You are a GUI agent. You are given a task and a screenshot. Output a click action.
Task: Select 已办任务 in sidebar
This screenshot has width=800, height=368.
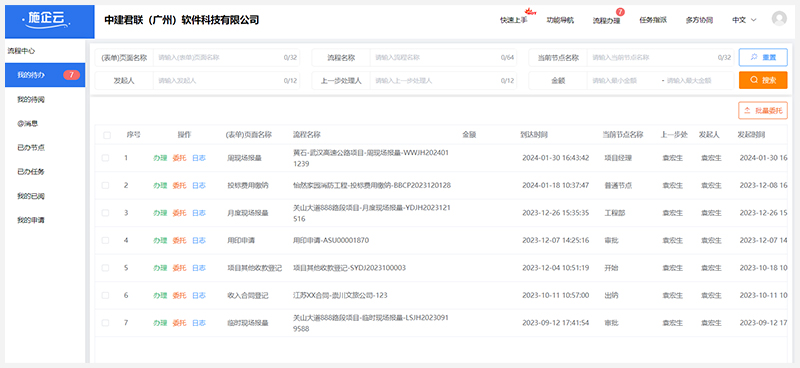31,172
